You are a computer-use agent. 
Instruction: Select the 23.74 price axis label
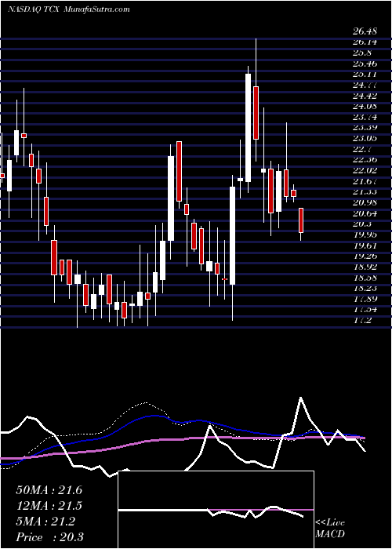(365, 117)
